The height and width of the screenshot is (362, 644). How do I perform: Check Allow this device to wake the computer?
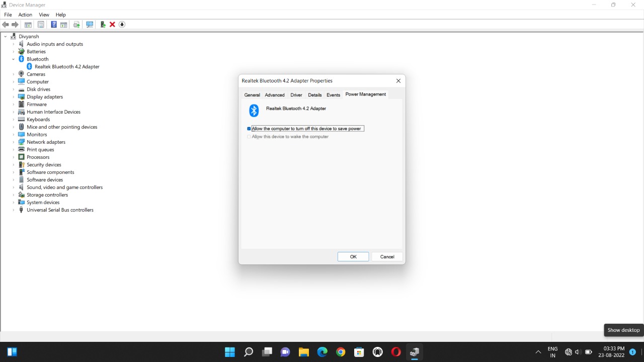(x=249, y=137)
